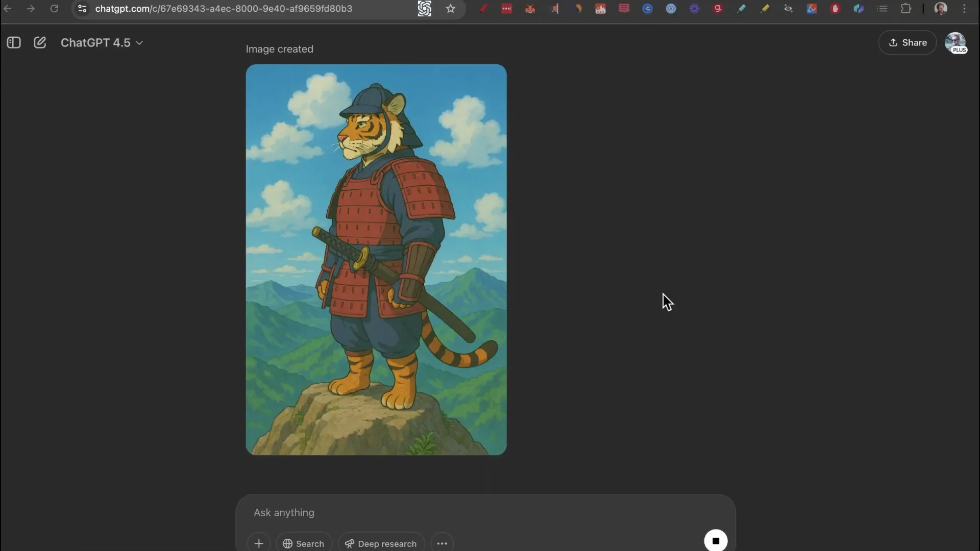Click the plus icon in the message composer

pos(259,543)
